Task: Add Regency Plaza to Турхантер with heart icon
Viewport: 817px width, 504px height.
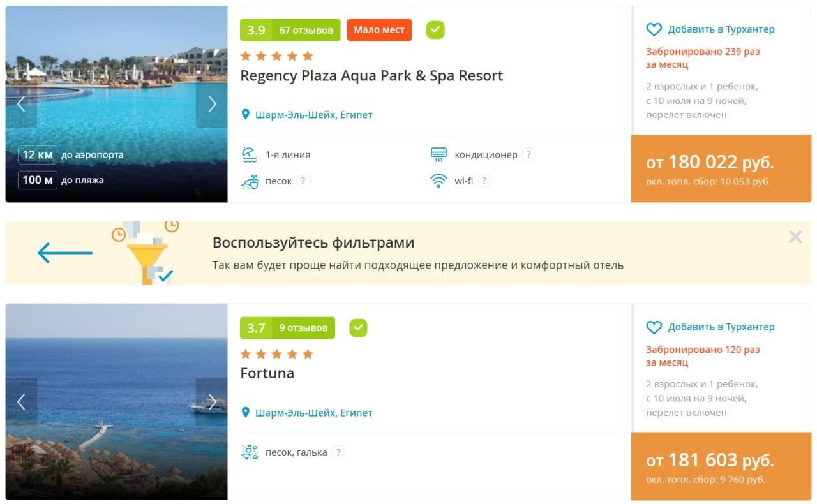Action: click(654, 30)
